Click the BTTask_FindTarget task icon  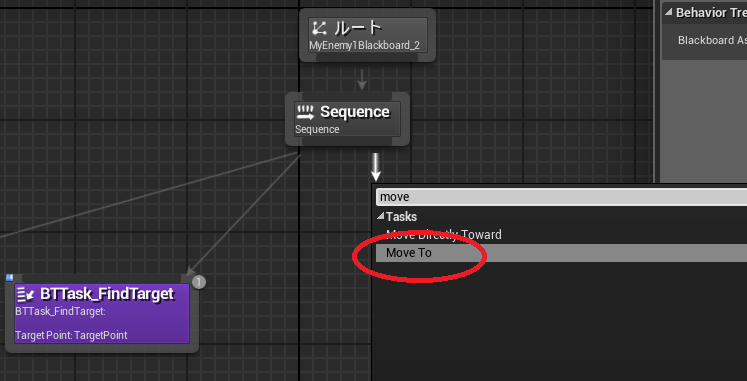click(25, 295)
